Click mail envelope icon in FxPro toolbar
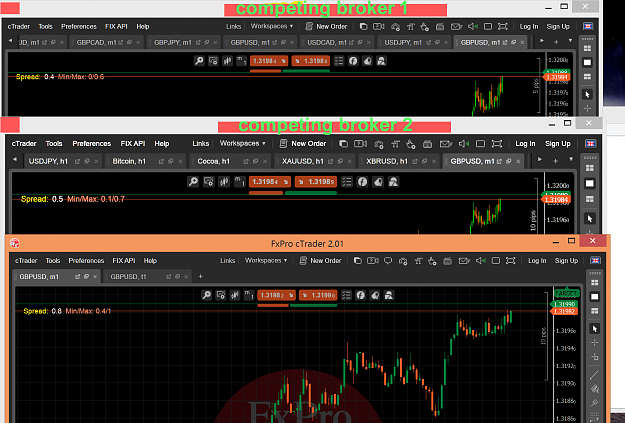Screen dimensions: 625x423 (x=464, y=261)
